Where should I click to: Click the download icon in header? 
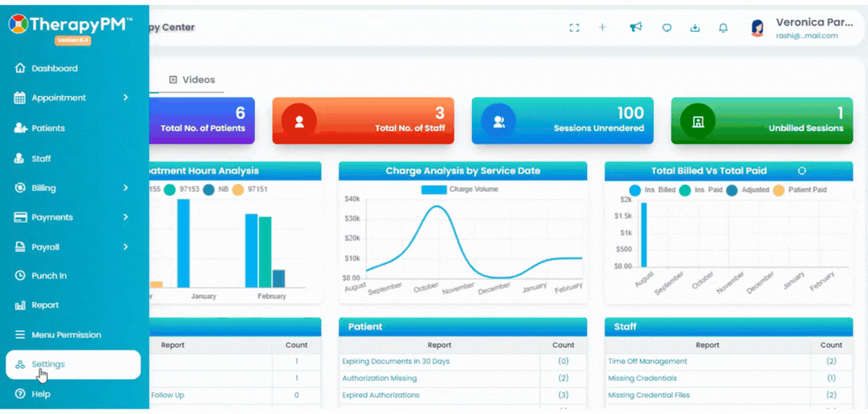click(694, 27)
